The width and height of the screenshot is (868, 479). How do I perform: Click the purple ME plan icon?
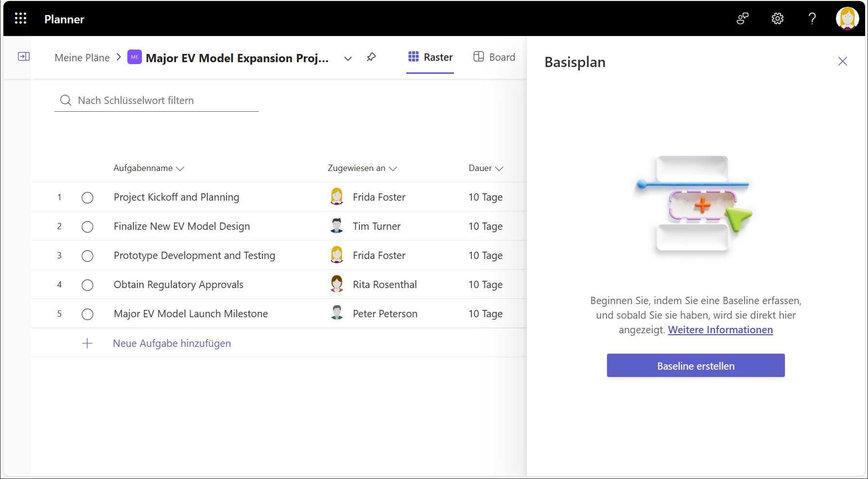[135, 57]
